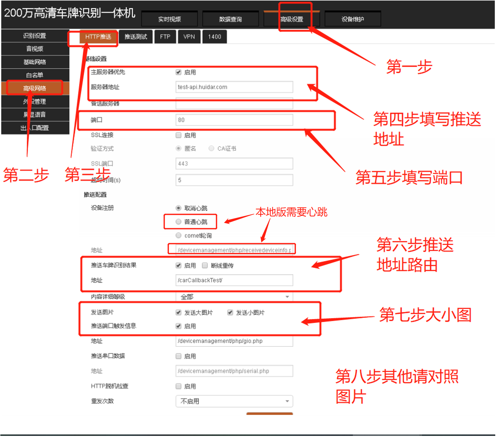The image size is (504, 439).
Task: Enable the SSL连接 checkbox
Action: click(178, 135)
